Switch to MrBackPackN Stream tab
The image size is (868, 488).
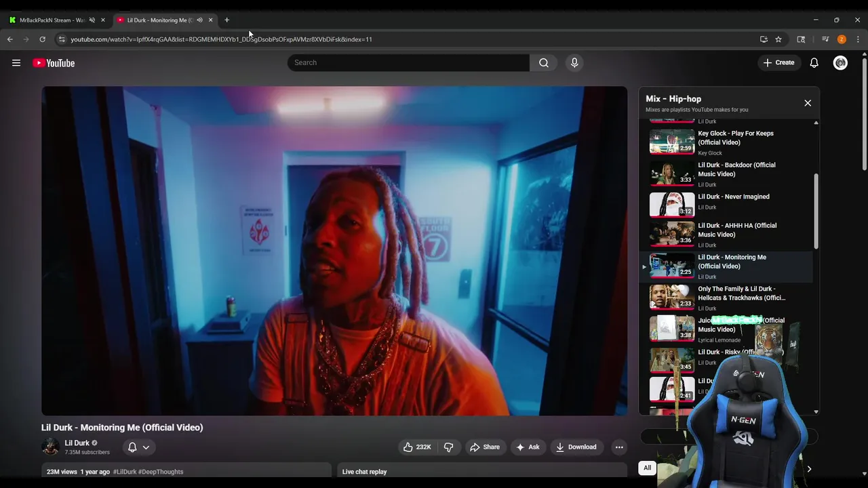click(52, 20)
